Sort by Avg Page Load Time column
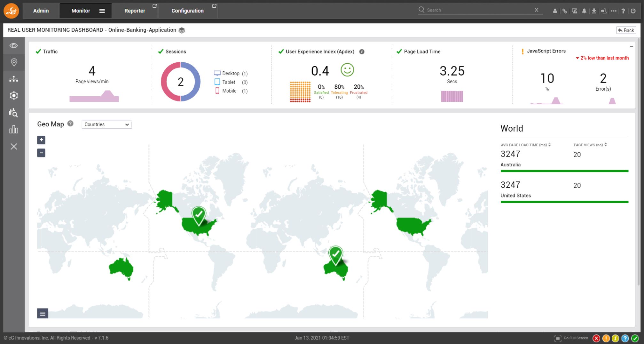 549,145
